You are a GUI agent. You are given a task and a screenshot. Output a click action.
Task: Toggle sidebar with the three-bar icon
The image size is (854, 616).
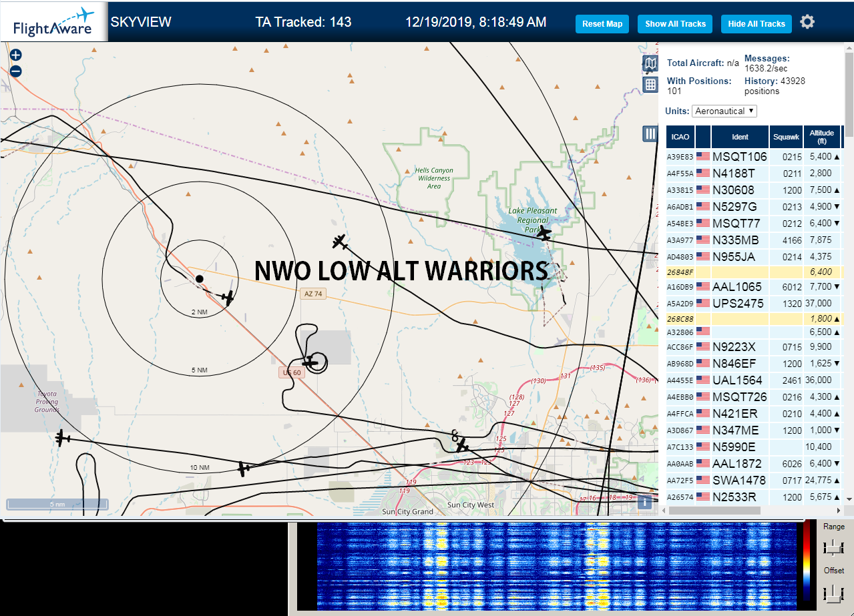click(x=650, y=133)
